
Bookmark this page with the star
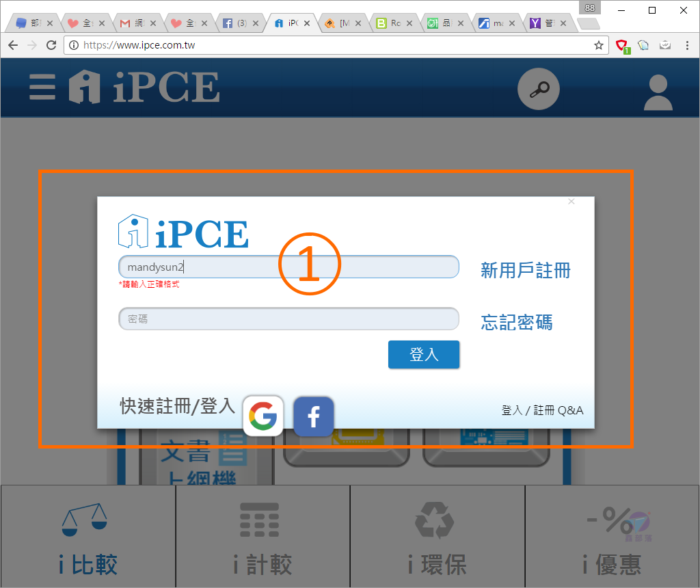tap(599, 45)
